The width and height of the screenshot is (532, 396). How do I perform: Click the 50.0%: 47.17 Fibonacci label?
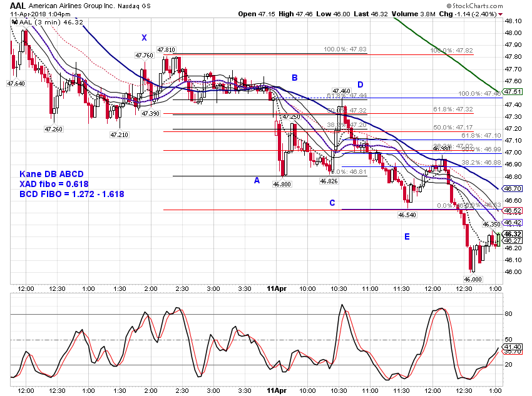pyautogui.click(x=453, y=128)
